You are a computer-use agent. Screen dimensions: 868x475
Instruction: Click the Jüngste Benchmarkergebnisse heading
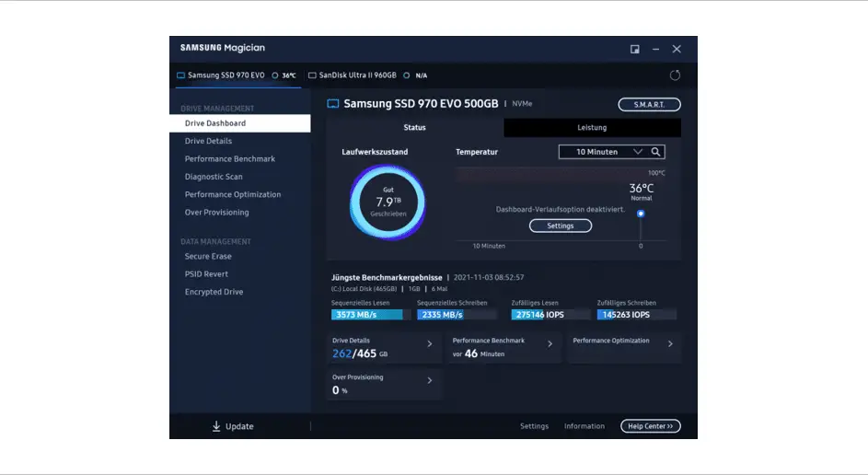tap(387, 277)
